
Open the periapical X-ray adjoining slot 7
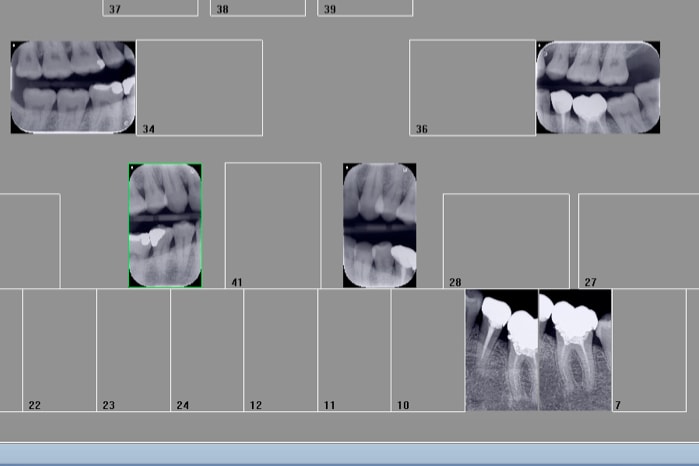[575, 350]
